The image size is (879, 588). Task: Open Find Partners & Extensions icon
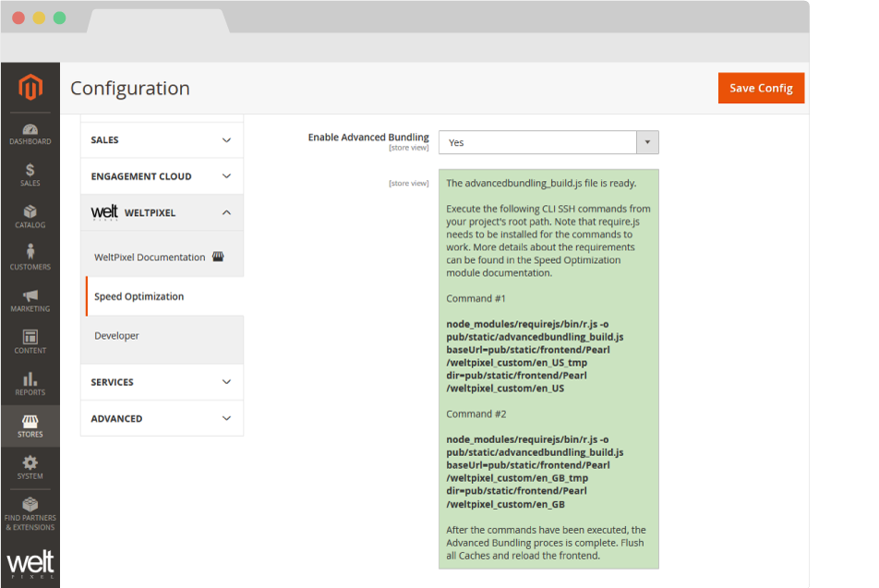pos(30,513)
